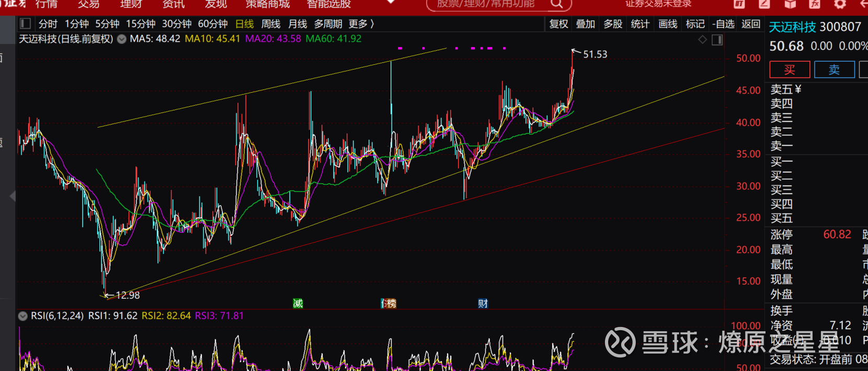Switch to 1分钟 chart period
868x371 pixels.
tap(77, 24)
